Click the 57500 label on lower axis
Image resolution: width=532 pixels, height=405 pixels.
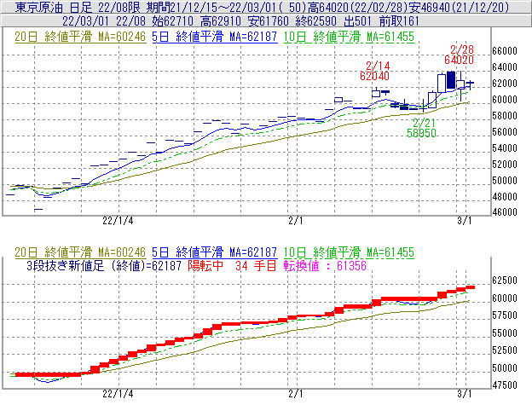click(x=505, y=315)
